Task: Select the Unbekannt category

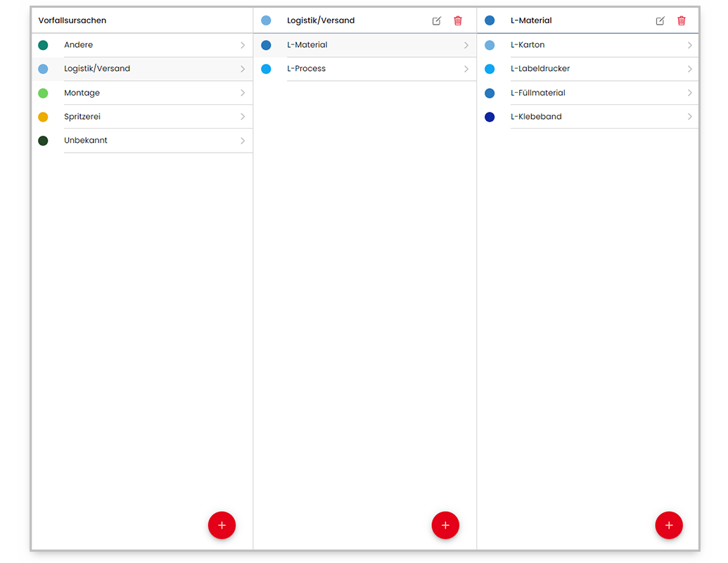Action: pyautogui.click(x=86, y=141)
